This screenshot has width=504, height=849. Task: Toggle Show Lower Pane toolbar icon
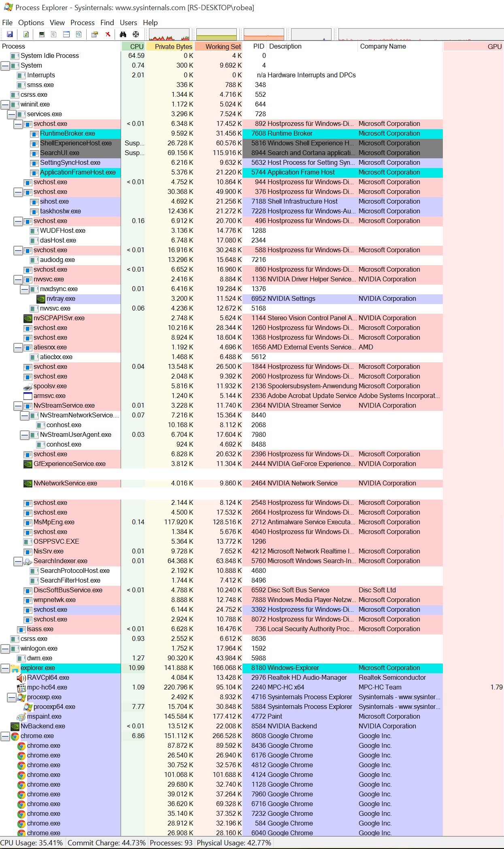[66, 34]
